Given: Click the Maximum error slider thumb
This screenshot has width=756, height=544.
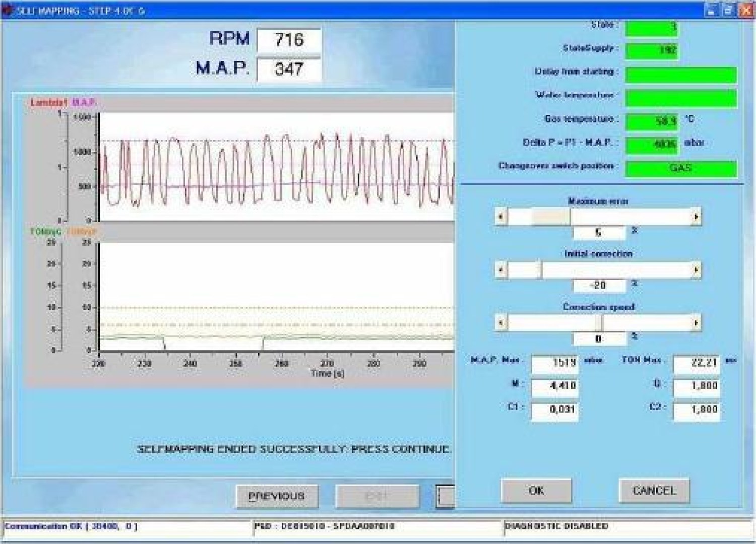Looking at the screenshot, I should [551, 217].
